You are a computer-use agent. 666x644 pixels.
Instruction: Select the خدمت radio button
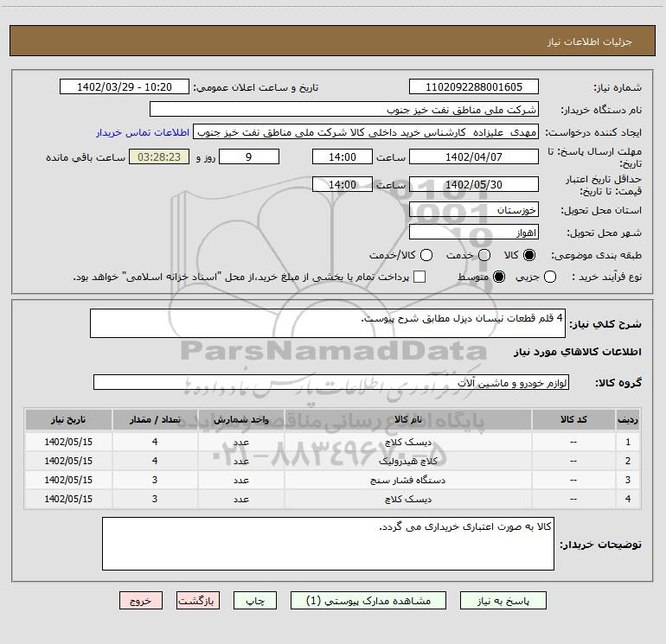click(484, 255)
